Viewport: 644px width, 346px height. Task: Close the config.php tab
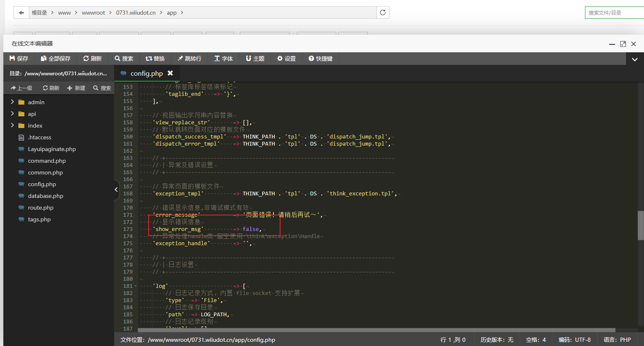(x=170, y=73)
